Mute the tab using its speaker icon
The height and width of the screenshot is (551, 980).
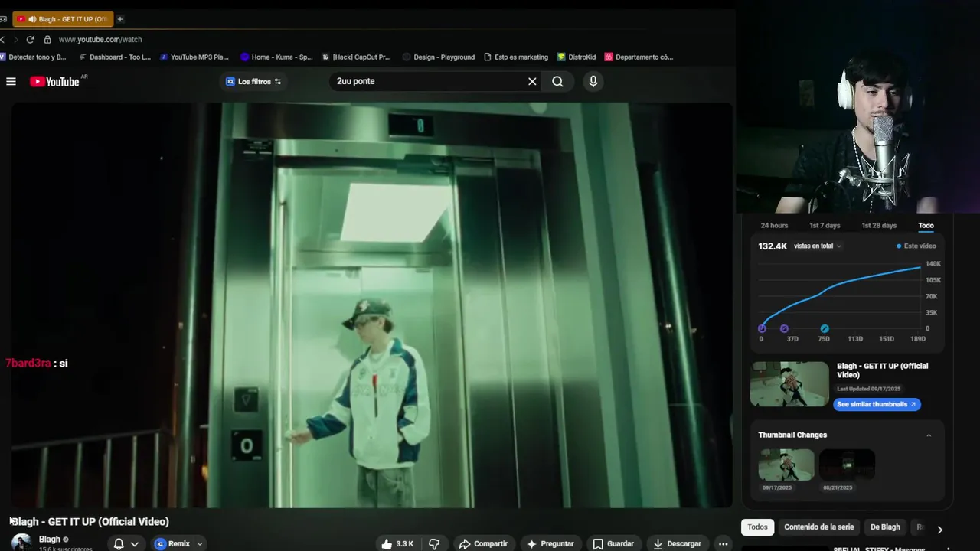32,19
